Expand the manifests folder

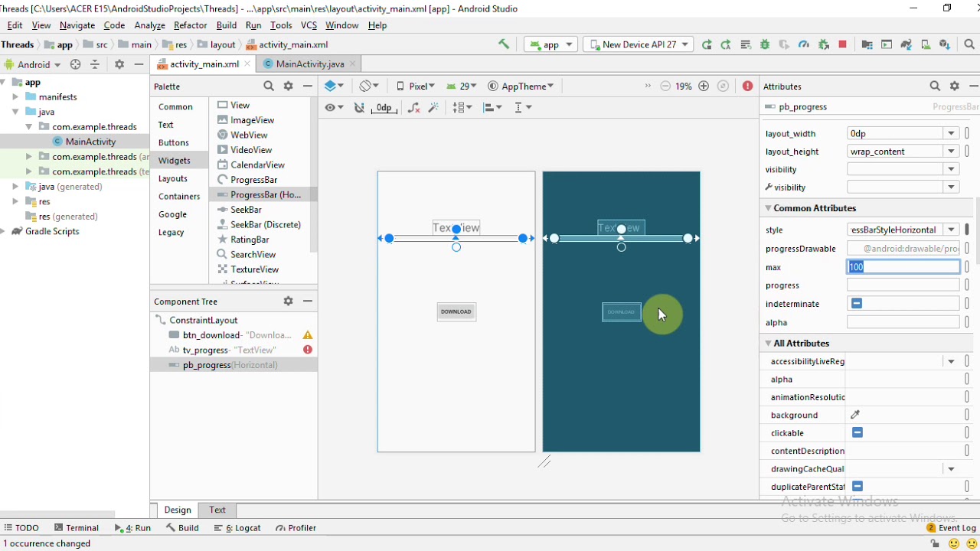(x=15, y=97)
